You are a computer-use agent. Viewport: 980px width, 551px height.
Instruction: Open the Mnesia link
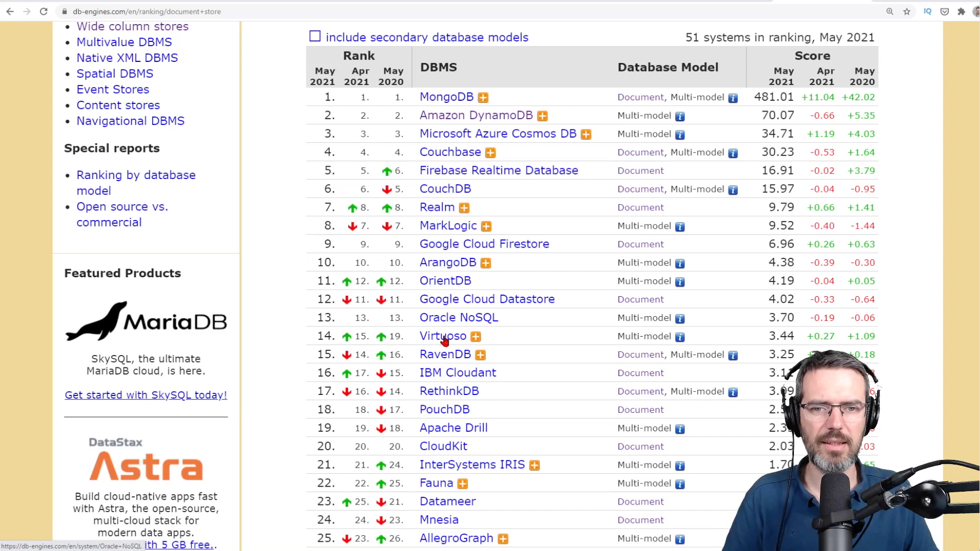point(439,520)
